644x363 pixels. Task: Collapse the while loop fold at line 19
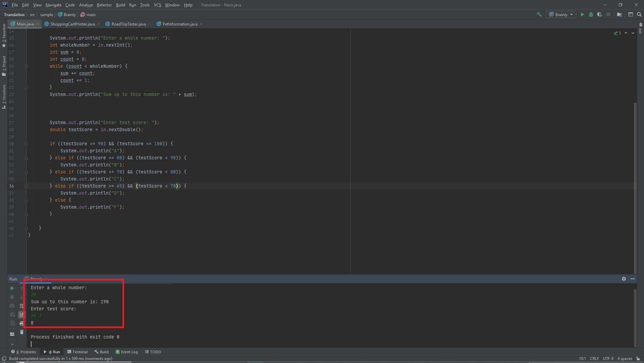(26, 66)
